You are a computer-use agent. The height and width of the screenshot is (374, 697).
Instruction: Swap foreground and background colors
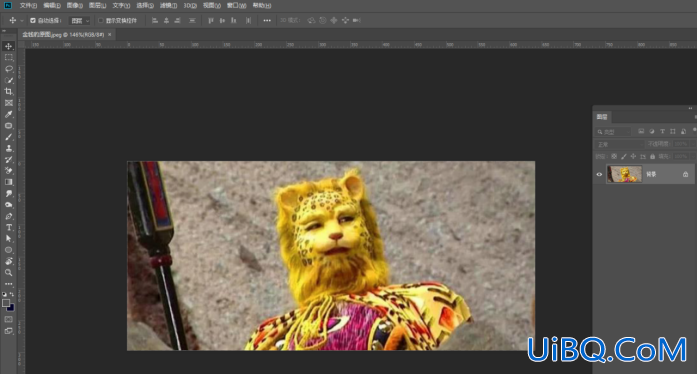tap(12, 294)
